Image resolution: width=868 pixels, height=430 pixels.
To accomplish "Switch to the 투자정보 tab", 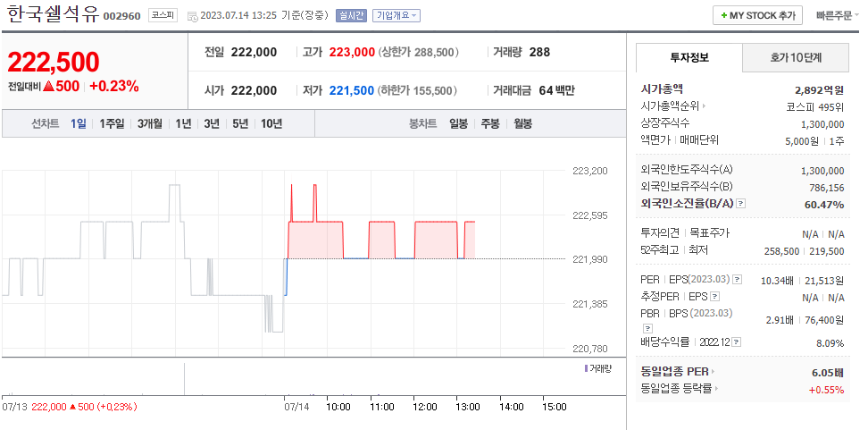I will 689,57.
